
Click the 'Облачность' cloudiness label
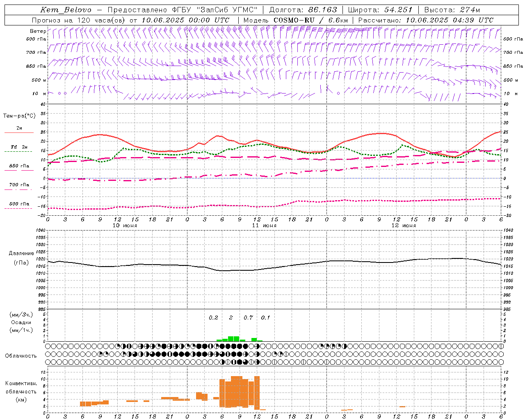pos(21,356)
